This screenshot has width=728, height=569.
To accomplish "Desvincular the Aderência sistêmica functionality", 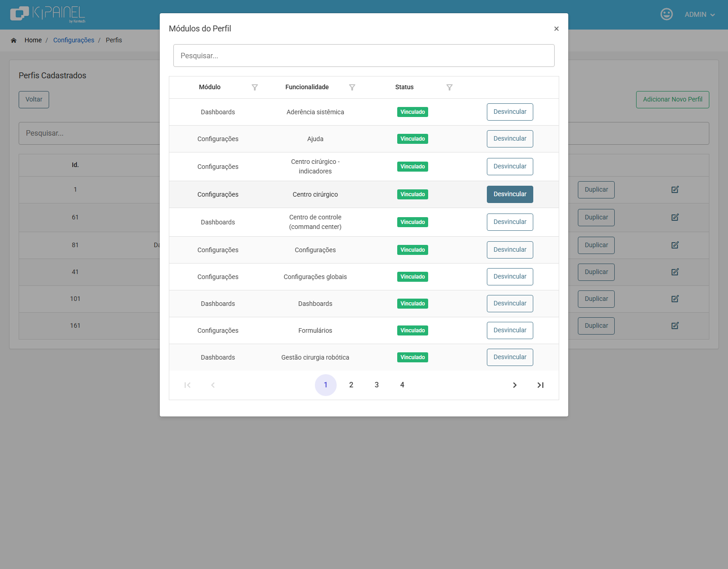I will pyautogui.click(x=510, y=112).
